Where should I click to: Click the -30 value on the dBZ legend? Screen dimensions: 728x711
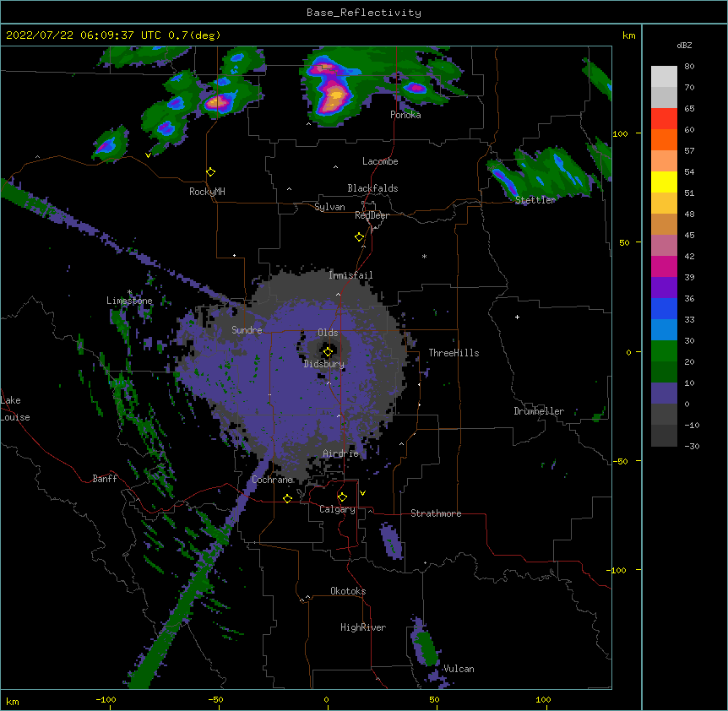pos(692,447)
